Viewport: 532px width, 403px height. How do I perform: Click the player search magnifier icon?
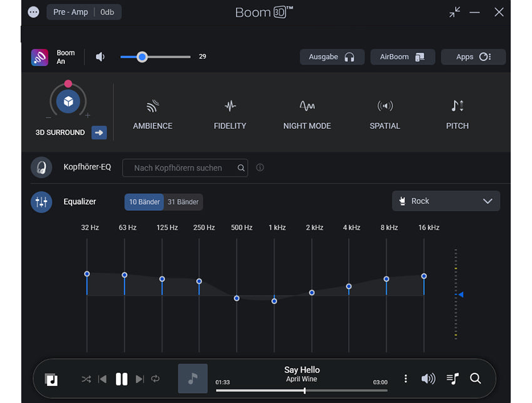point(475,378)
